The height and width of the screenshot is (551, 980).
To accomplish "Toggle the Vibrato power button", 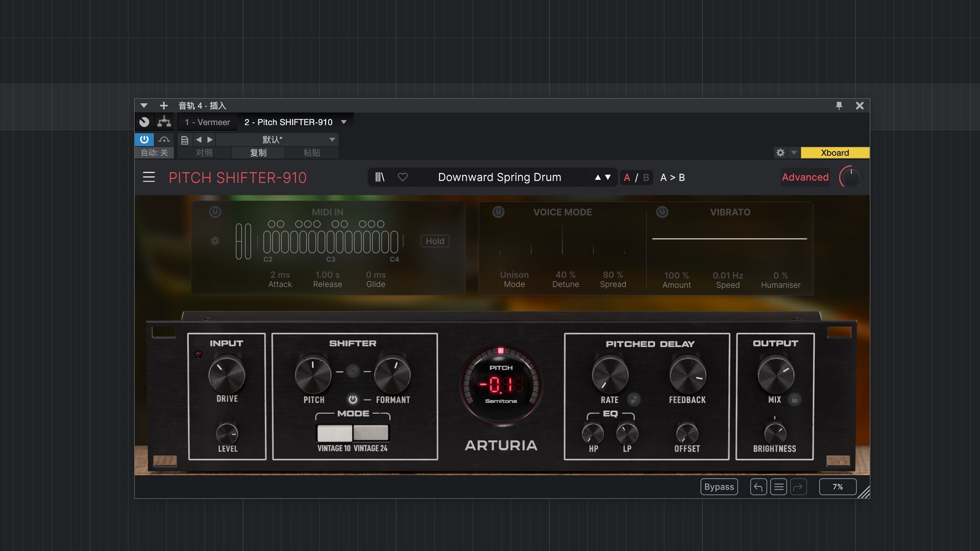I will 662,212.
